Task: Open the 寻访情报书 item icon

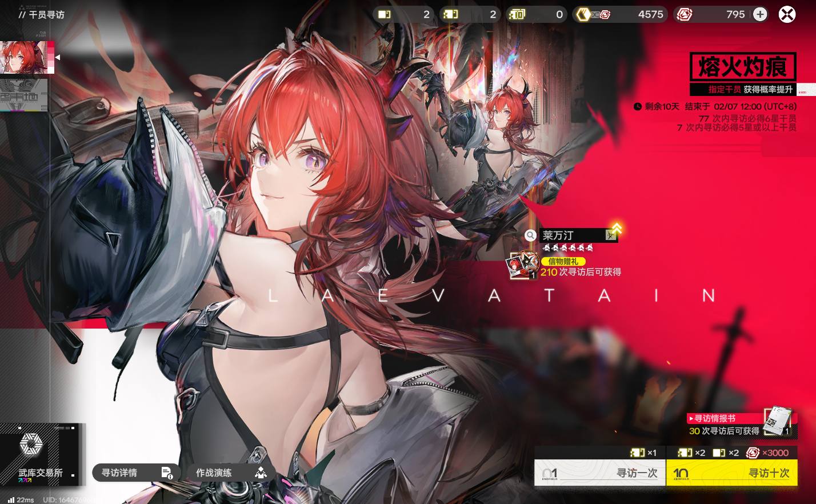Action: [778, 422]
